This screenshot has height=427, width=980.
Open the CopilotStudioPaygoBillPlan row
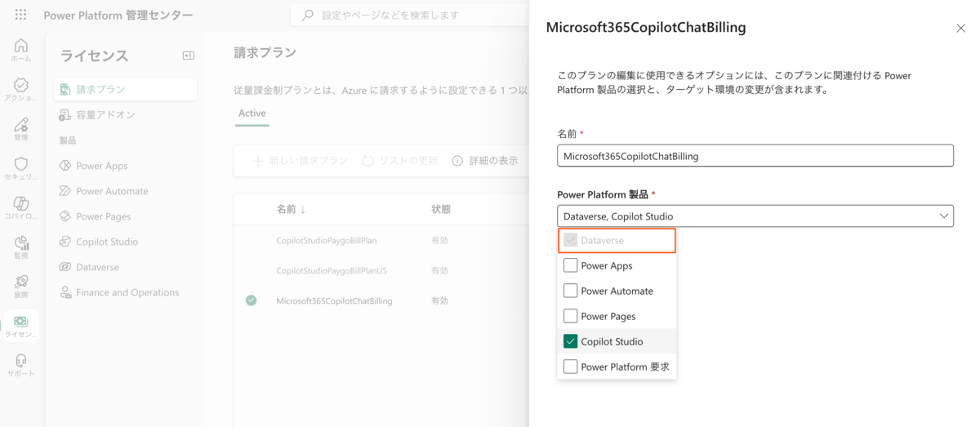coord(326,241)
